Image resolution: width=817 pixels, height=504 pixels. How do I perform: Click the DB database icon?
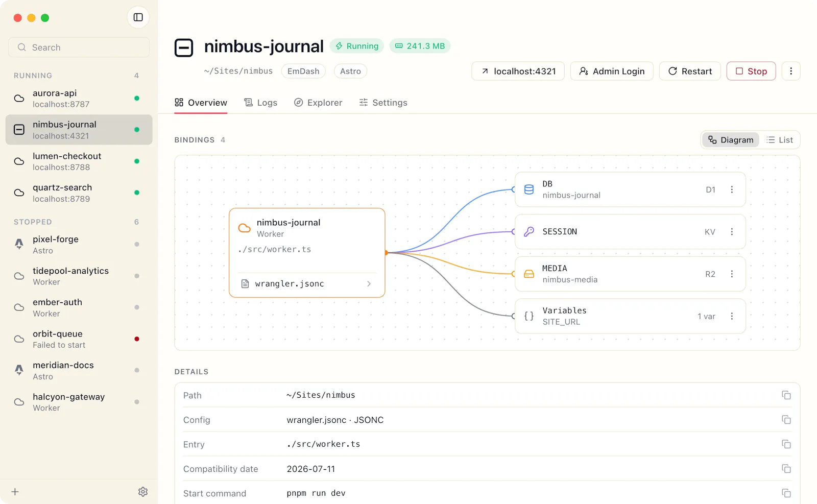[529, 189]
